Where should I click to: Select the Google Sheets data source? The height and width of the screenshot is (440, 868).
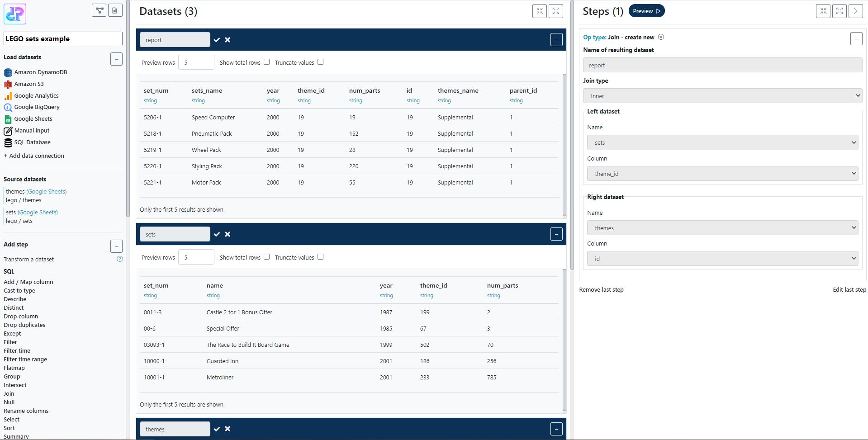[33, 118]
